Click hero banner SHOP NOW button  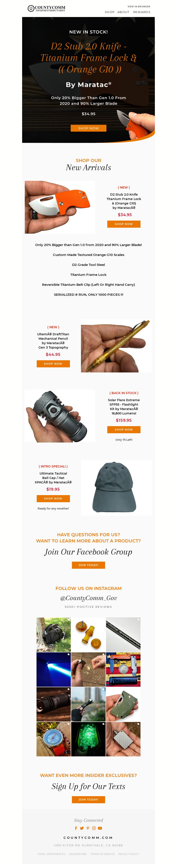click(88, 128)
